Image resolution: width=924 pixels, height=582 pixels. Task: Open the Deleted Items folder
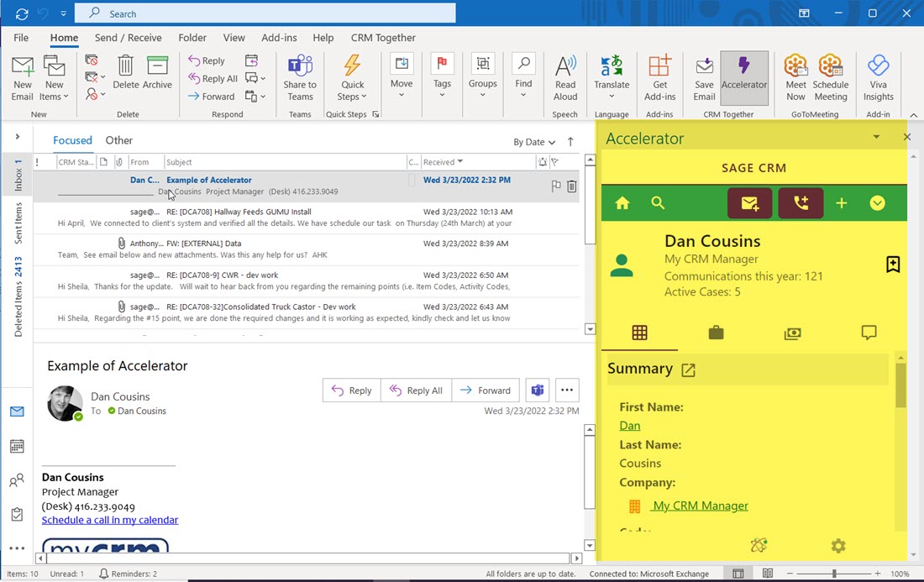tap(18, 296)
